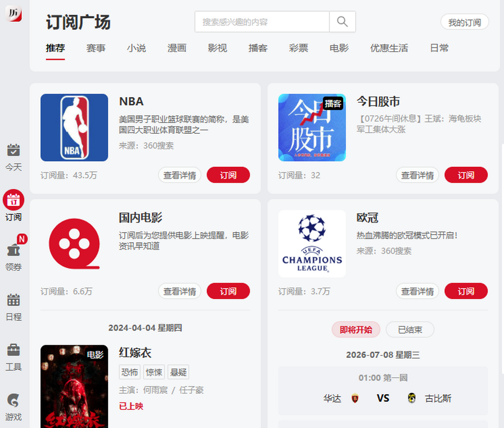
Task: Switch to the 漫画 tab
Action: [177, 48]
